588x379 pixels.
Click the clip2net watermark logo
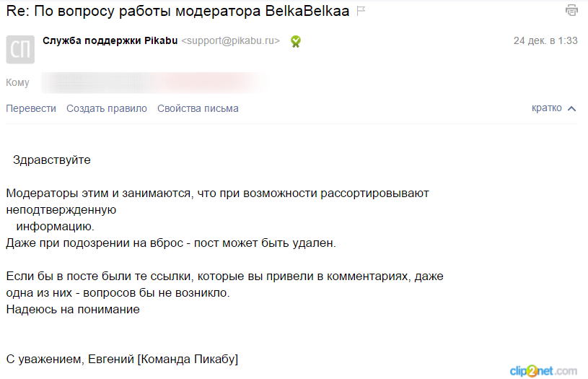(543, 370)
